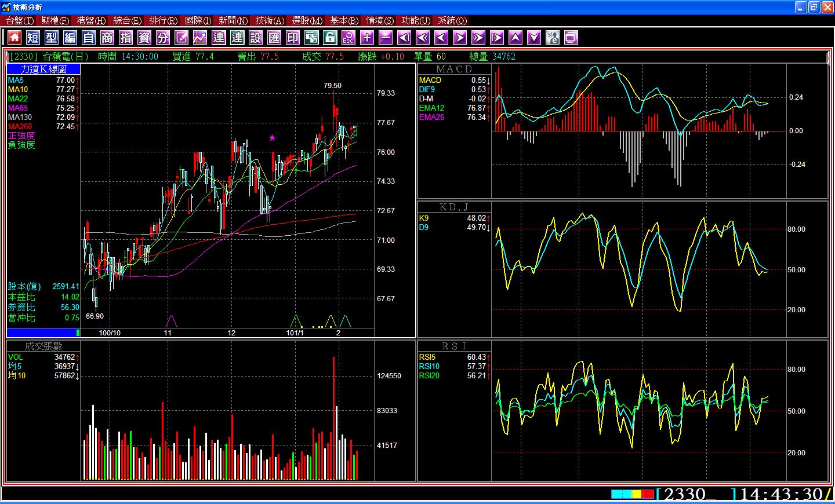Click the 資 toolbar icon
This screenshot has width=835, height=504.
(x=144, y=38)
